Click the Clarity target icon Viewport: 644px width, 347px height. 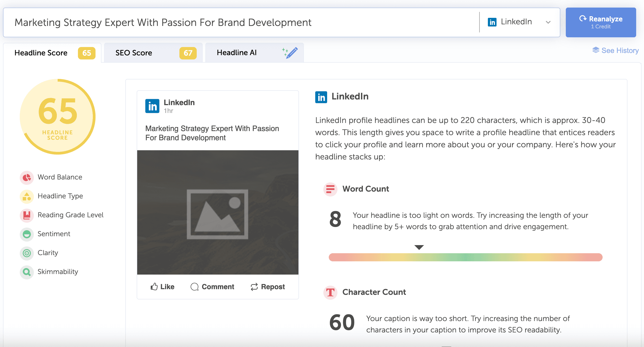click(27, 253)
